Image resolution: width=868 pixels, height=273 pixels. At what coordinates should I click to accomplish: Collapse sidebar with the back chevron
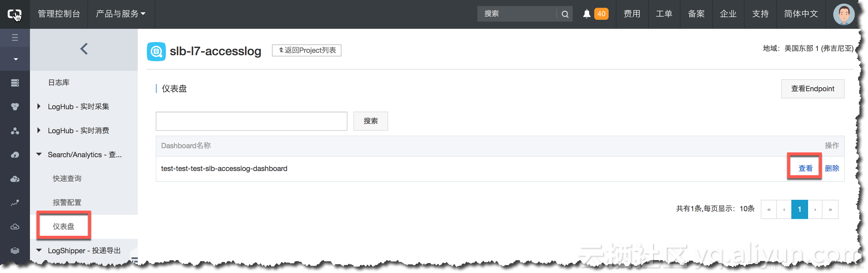tap(84, 49)
